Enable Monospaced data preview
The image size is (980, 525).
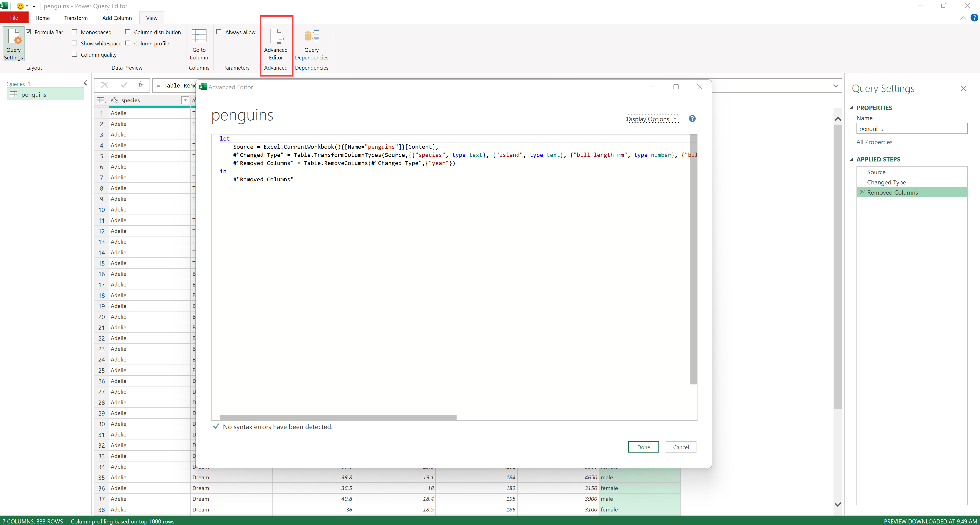(75, 32)
